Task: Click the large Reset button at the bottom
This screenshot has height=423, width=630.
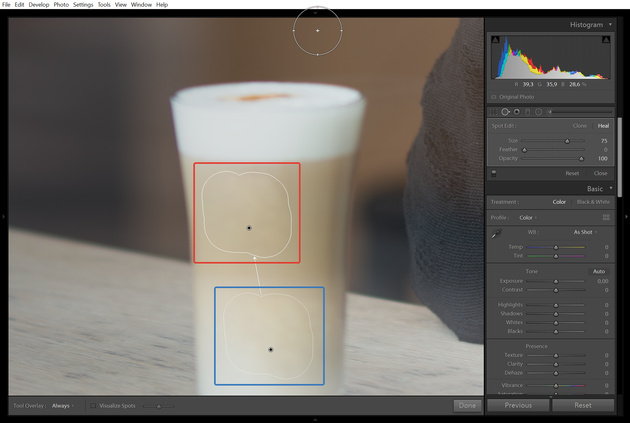Action: pyautogui.click(x=583, y=405)
